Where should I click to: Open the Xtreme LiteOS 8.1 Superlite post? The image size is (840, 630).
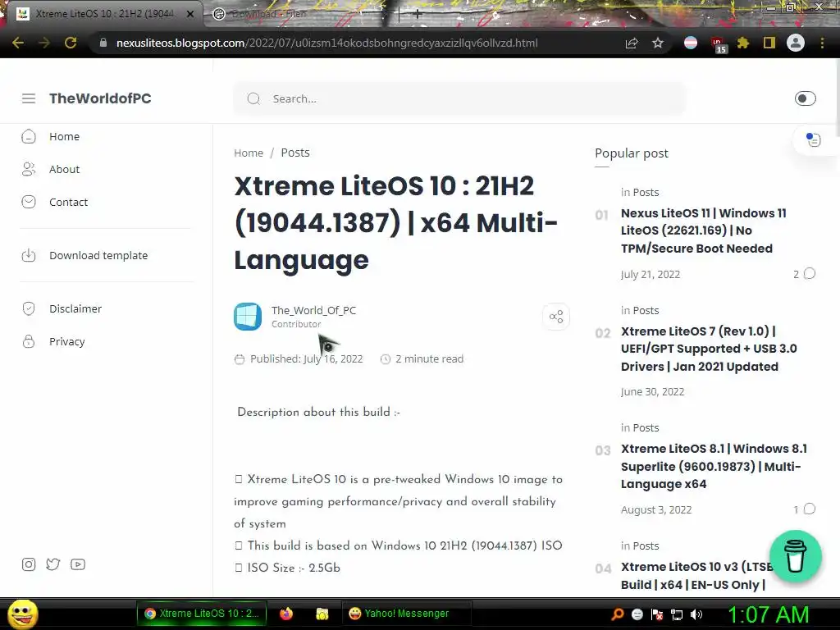pos(714,466)
